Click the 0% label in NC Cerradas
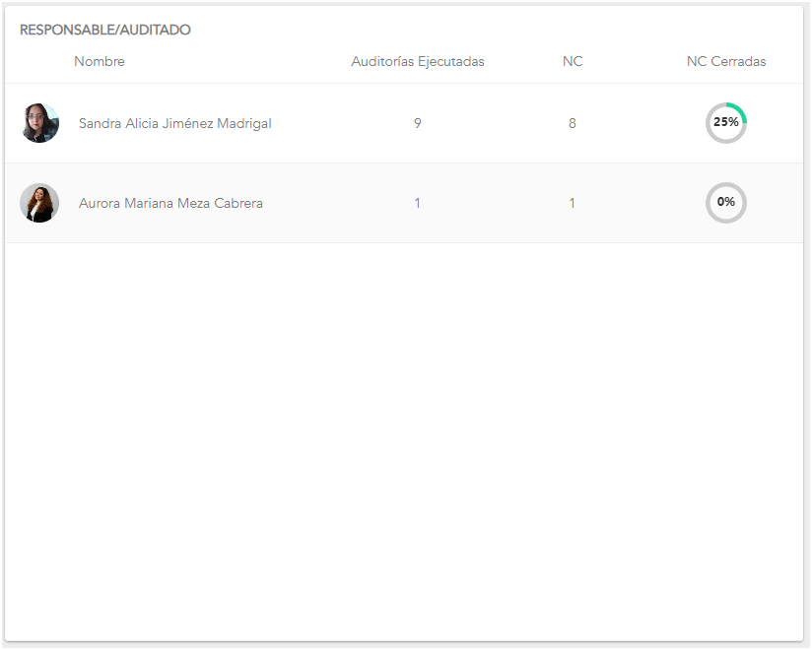The height and width of the screenshot is (650, 812). click(x=726, y=202)
